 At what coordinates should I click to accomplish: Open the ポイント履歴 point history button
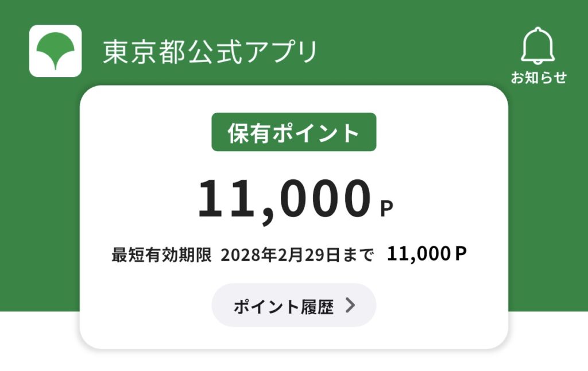tap(293, 306)
